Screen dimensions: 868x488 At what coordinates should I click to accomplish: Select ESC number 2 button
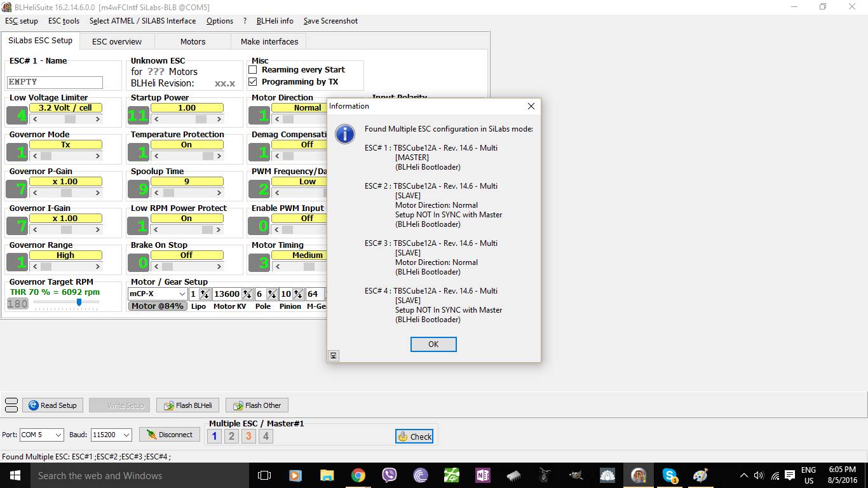point(232,436)
